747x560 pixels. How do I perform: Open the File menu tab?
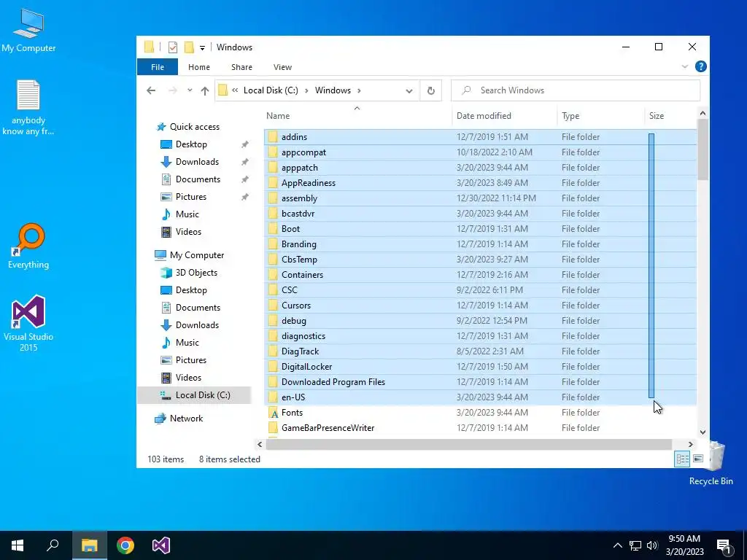(158, 67)
